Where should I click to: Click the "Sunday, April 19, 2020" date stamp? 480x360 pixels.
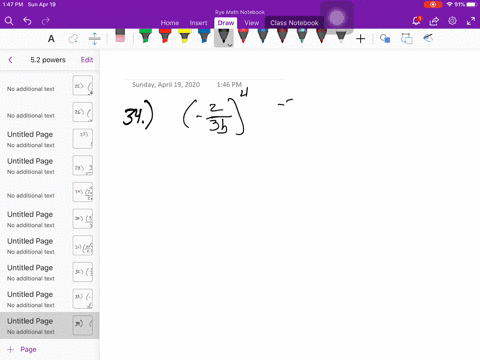click(166, 85)
